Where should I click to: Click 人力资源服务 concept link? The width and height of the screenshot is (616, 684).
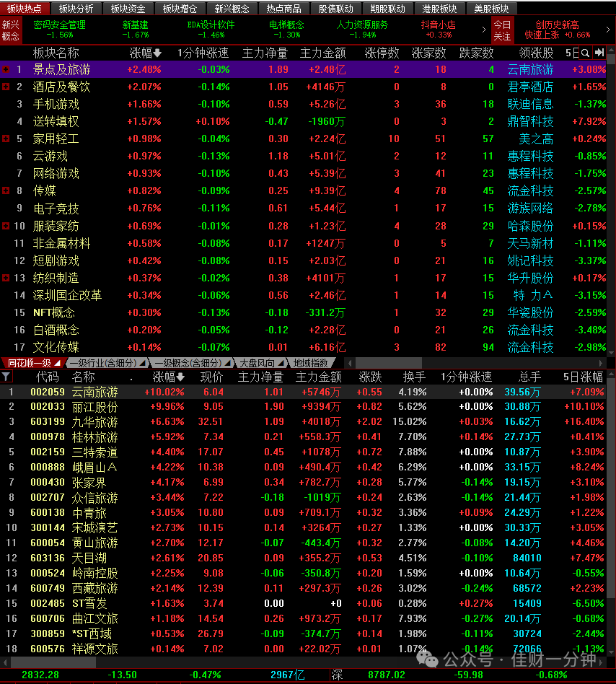point(362,25)
